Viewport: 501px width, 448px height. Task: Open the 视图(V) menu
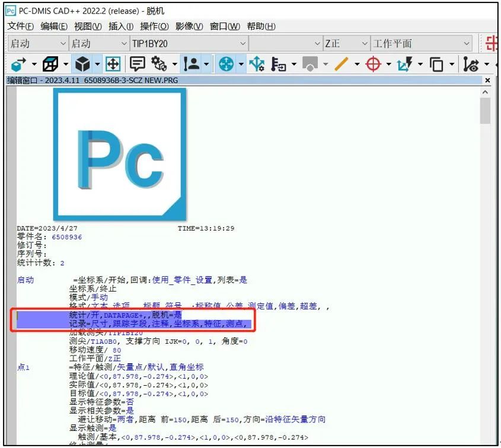click(x=88, y=26)
